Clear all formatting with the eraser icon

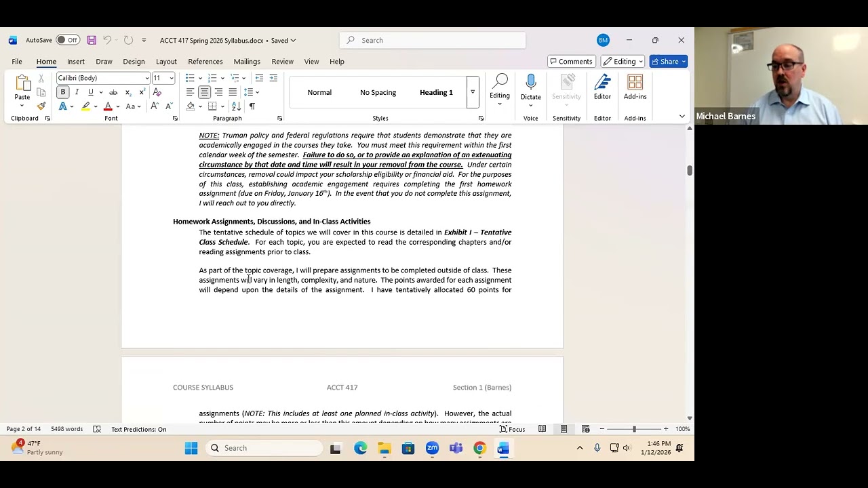[157, 92]
